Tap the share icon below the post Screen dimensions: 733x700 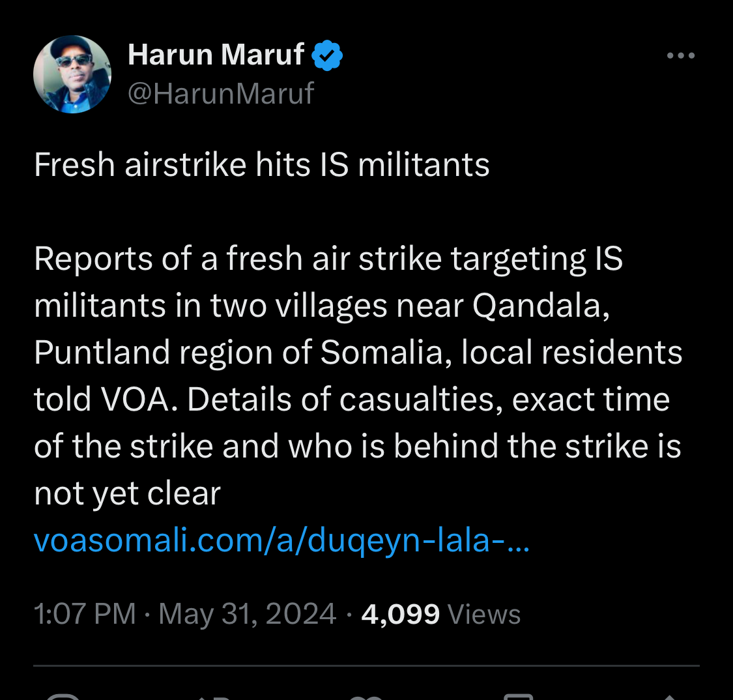coord(670,697)
